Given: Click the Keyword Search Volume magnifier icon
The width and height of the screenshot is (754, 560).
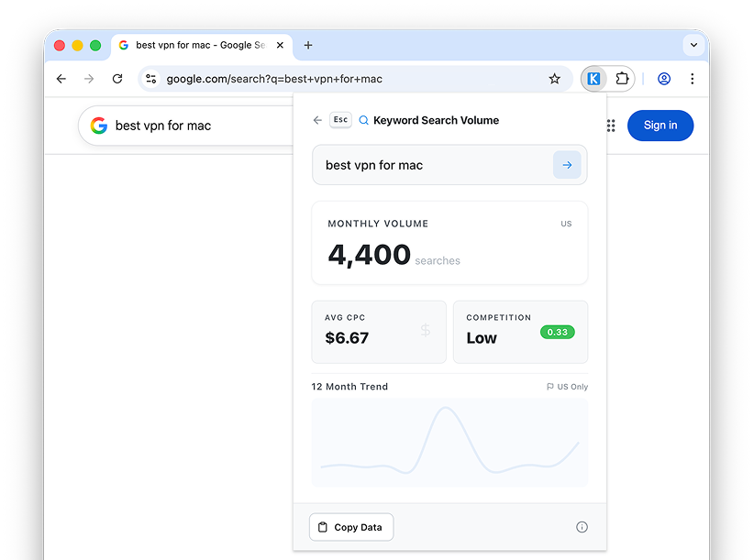Looking at the screenshot, I should coord(364,120).
